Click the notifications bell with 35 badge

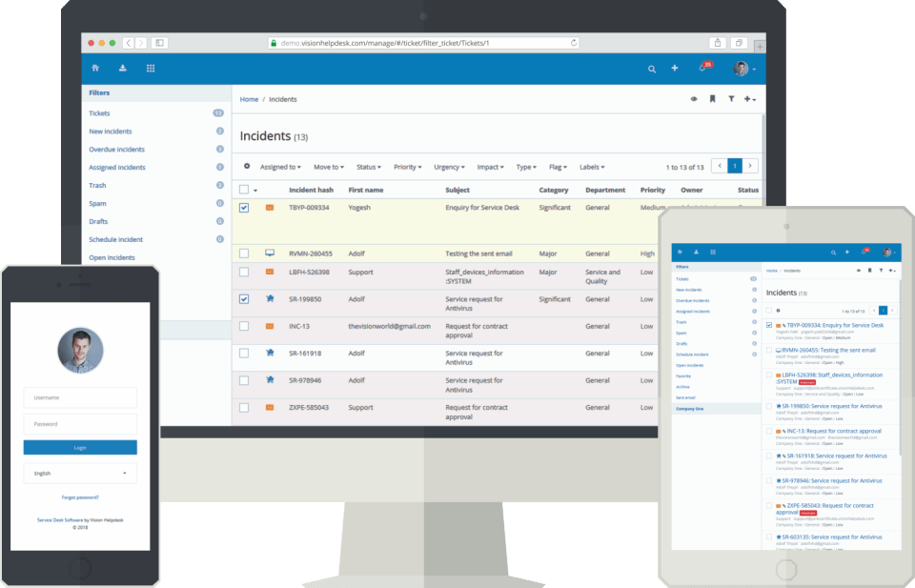click(701, 69)
